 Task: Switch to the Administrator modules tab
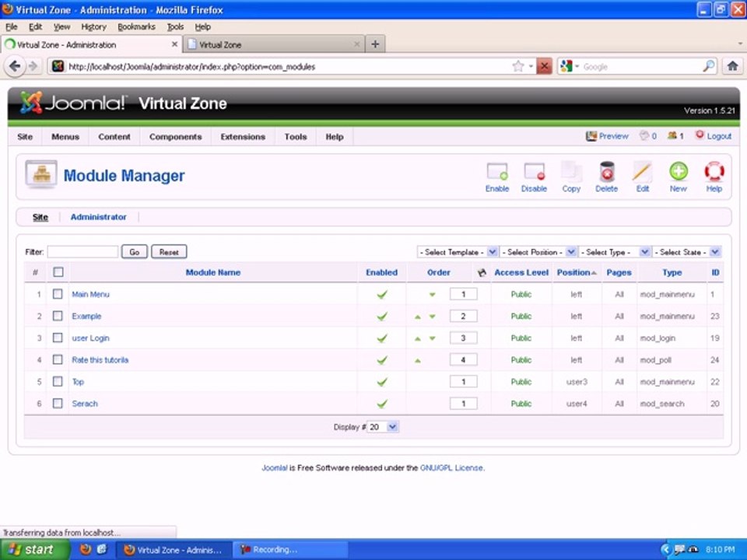click(x=99, y=217)
